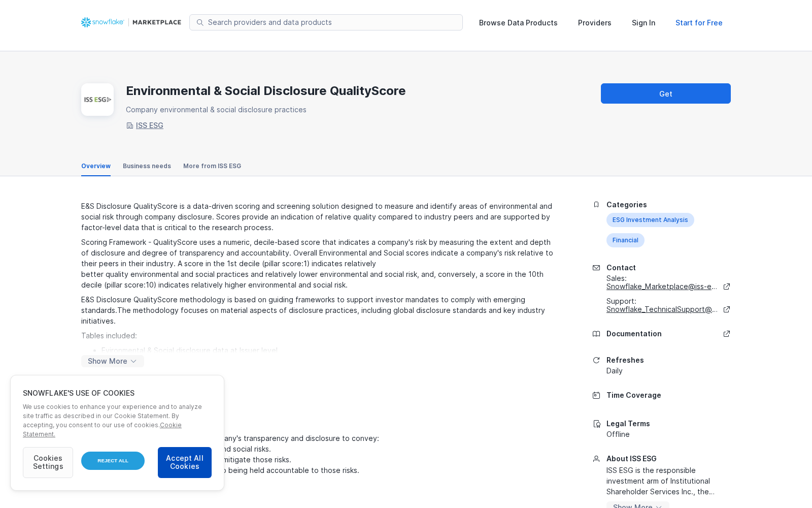Click the Contact heading
The height and width of the screenshot is (508, 812).
[x=621, y=268]
